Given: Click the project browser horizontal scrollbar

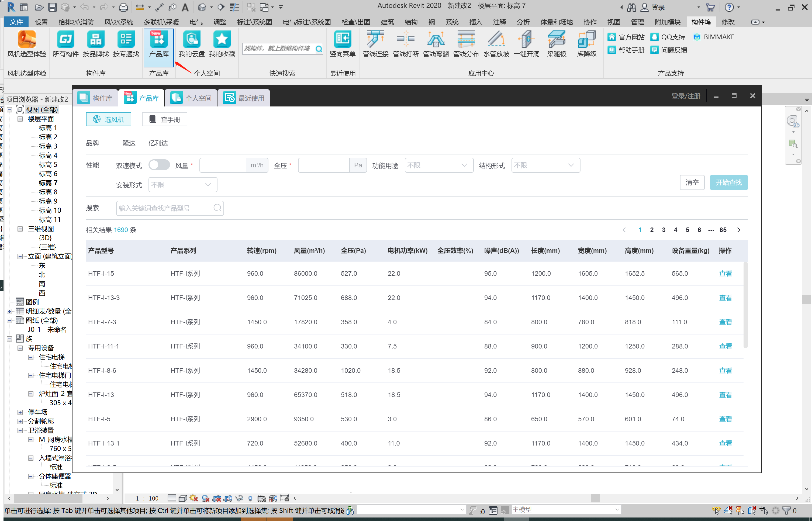Looking at the screenshot, I should (48, 498).
